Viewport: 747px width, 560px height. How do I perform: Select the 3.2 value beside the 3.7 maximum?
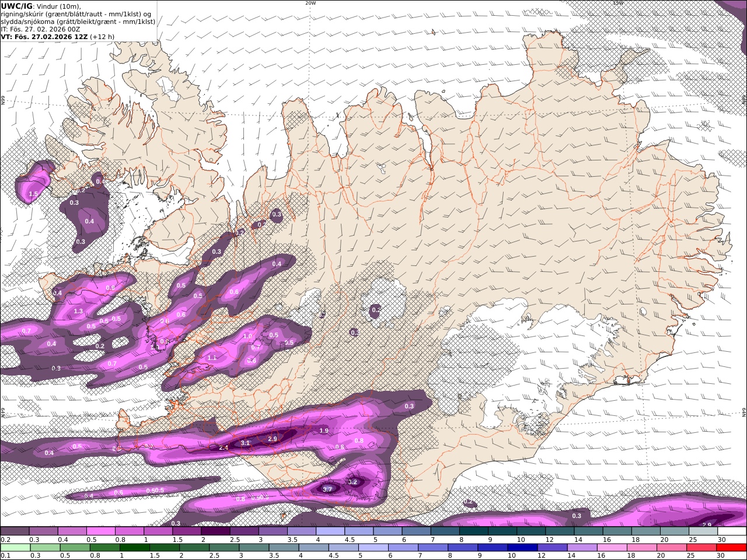[x=352, y=482]
